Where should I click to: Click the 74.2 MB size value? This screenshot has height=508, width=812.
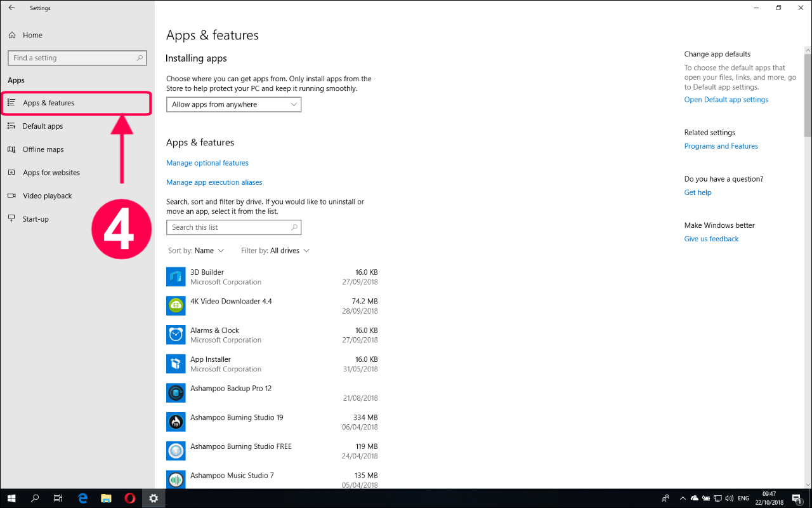365,302
